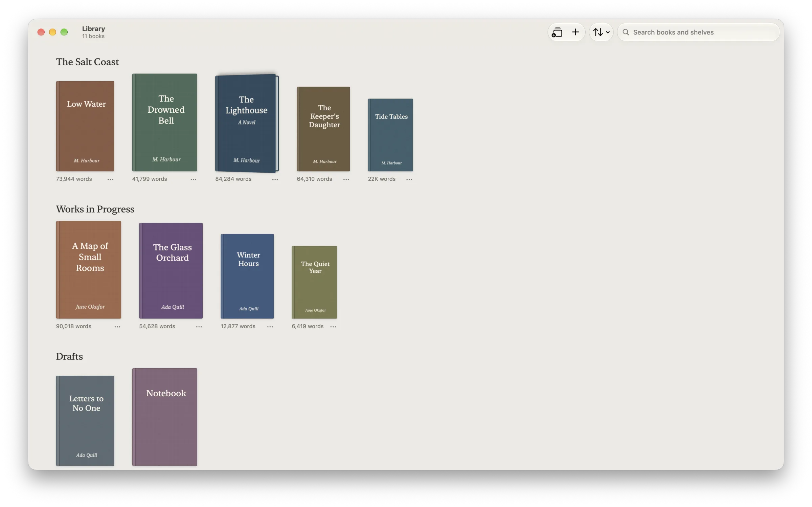
Task: Open the Letters to No One cover
Action: 85,421
